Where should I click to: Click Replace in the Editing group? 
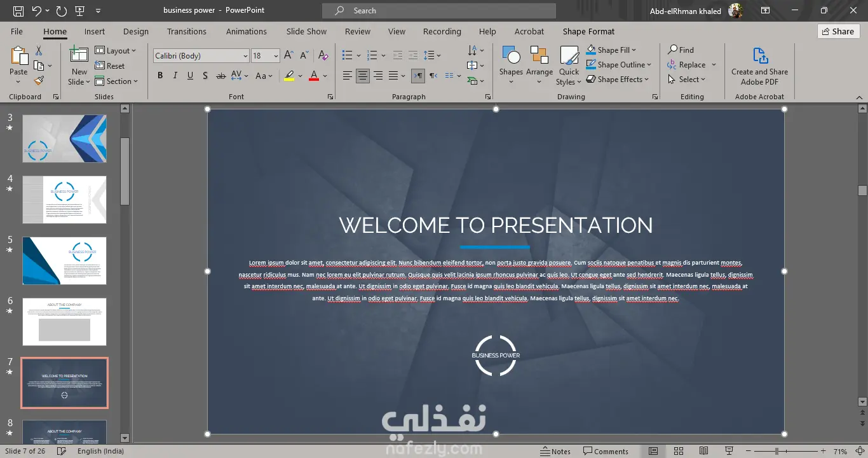point(691,64)
